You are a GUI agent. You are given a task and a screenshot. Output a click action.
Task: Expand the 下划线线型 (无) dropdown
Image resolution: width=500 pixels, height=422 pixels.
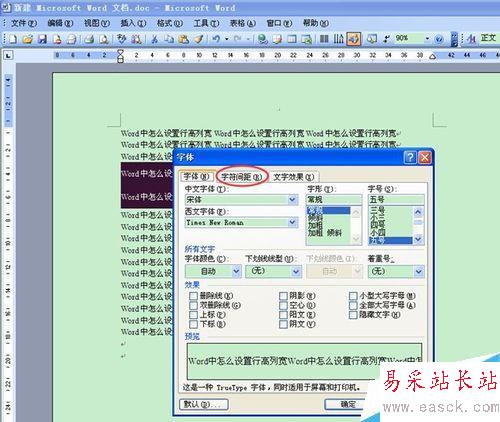tap(296, 271)
